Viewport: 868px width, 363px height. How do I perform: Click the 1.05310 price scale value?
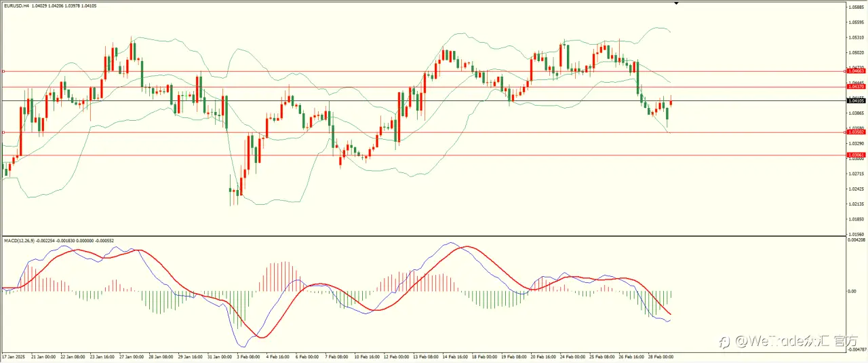[857, 37]
